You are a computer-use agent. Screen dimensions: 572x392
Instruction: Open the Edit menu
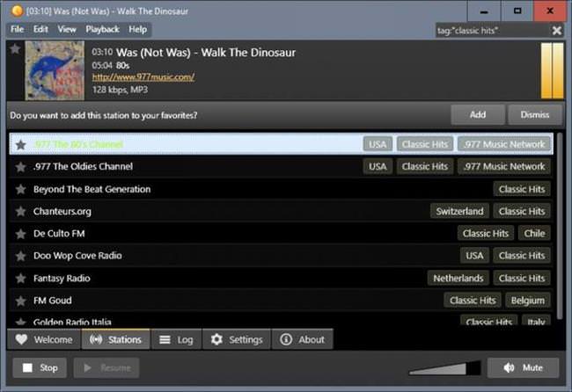click(x=40, y=30)
